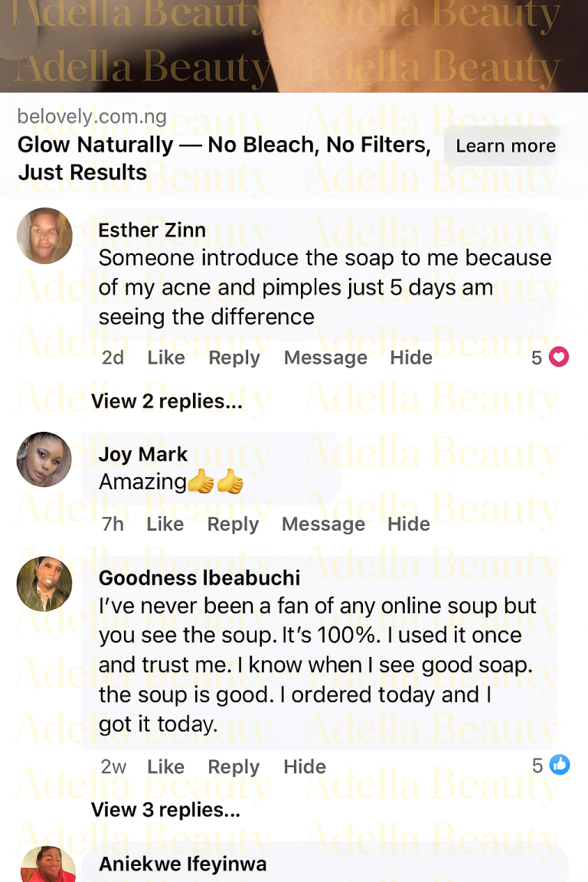This screenshot has height=882, width=588.
Task: Open Aniekwe Ifeyinwa's profile picture
Action: coord(47,867)
